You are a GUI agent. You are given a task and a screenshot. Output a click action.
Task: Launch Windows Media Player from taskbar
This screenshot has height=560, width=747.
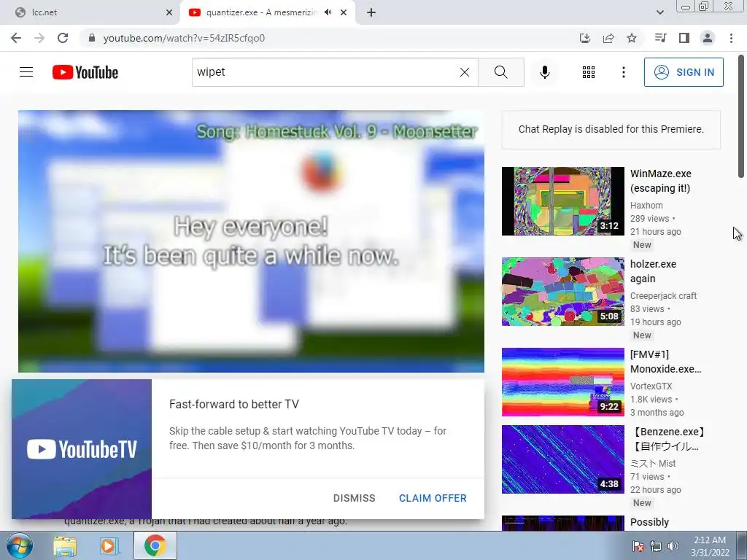click(x=109, y=545)
